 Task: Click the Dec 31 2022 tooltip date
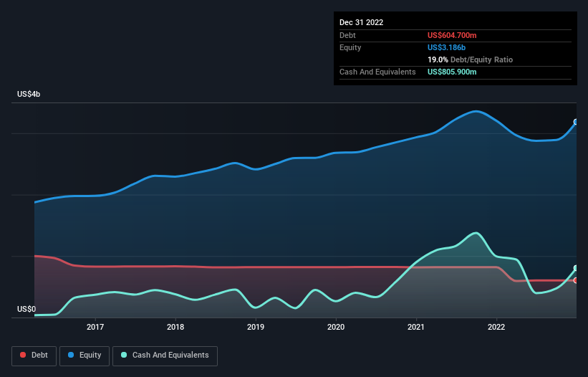point(362,22)
